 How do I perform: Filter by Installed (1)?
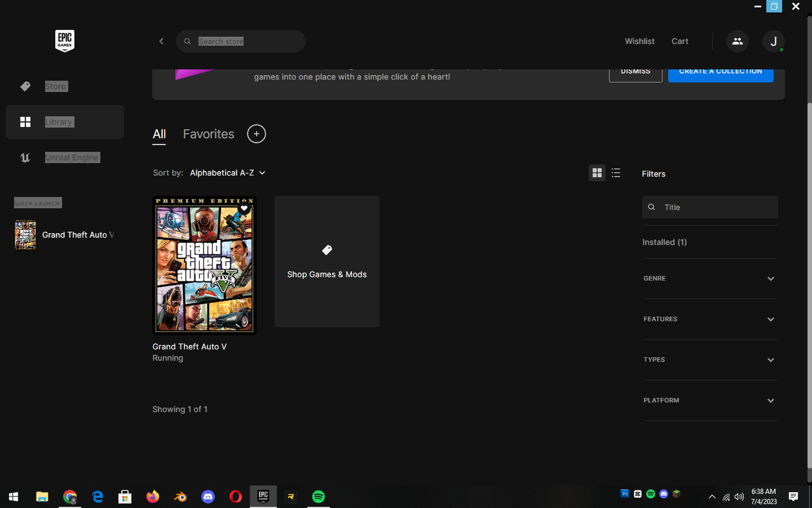(664, 242)
